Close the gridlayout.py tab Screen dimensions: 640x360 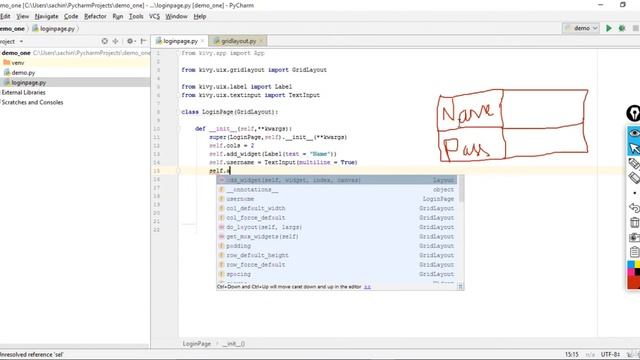261,41
